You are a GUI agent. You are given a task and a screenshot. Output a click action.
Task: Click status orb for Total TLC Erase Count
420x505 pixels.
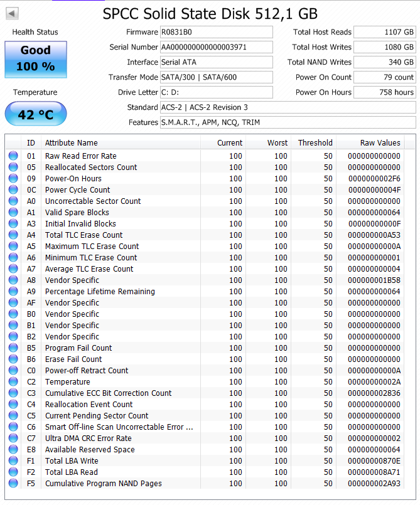click(x=13, y=235)
